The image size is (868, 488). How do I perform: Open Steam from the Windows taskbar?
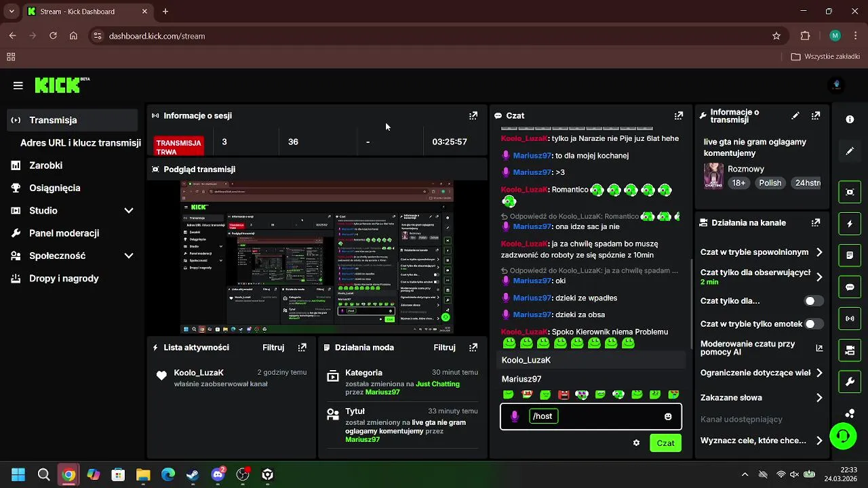(193, 474)
